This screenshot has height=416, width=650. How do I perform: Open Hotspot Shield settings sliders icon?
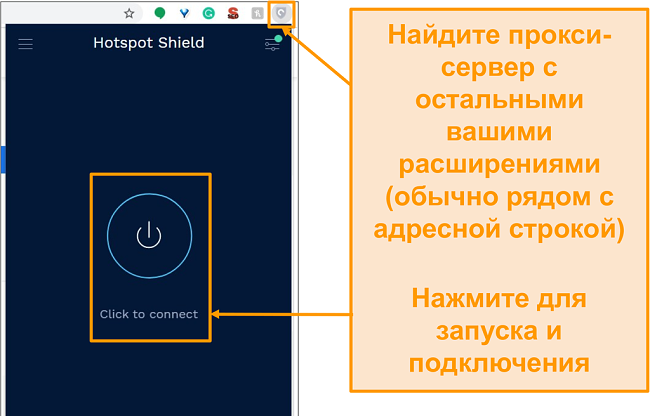coord(273,44)
